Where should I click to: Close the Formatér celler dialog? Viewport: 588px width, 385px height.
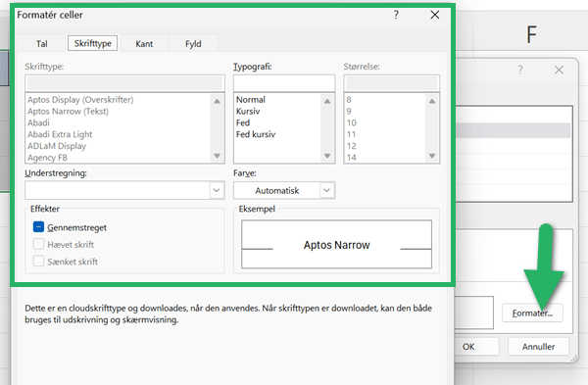click(x=434, y=15)
